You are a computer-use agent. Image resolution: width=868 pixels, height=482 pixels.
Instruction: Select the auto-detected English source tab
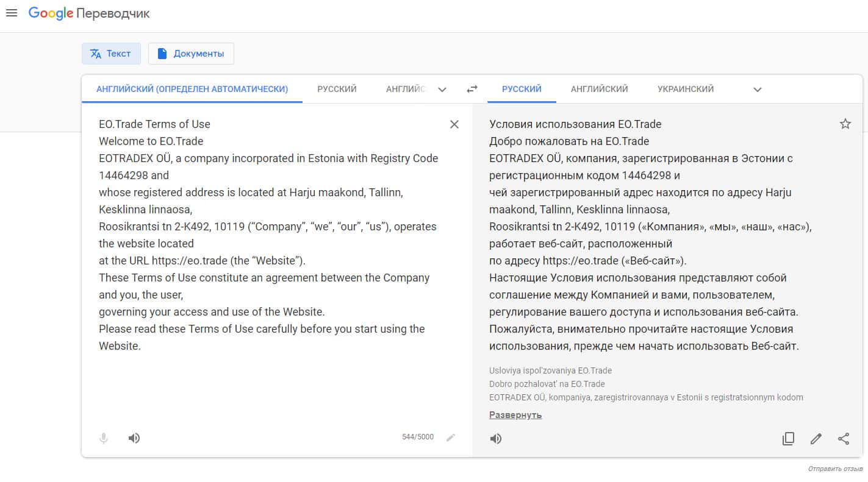[x=192, y=89]
